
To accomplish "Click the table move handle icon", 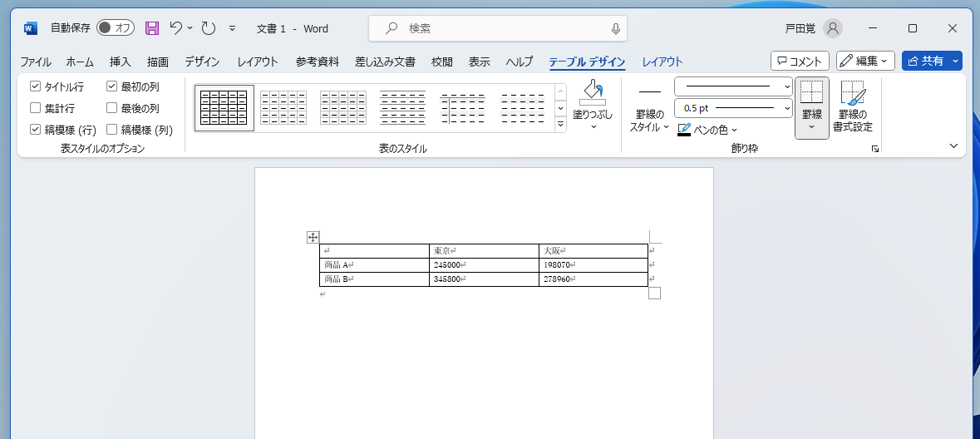I will [x=313, y=237].
